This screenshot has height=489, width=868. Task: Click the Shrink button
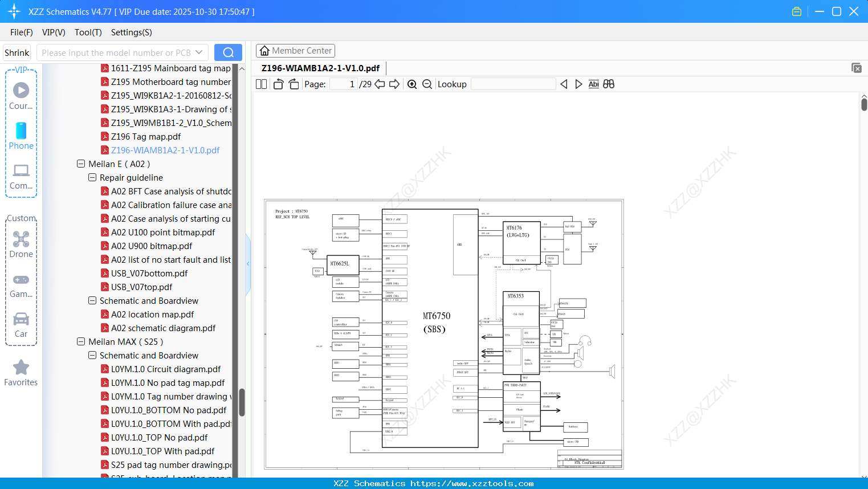point(17,52)
